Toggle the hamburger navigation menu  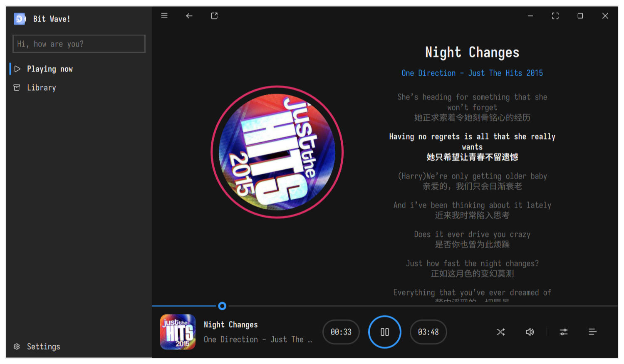point(164,16)
